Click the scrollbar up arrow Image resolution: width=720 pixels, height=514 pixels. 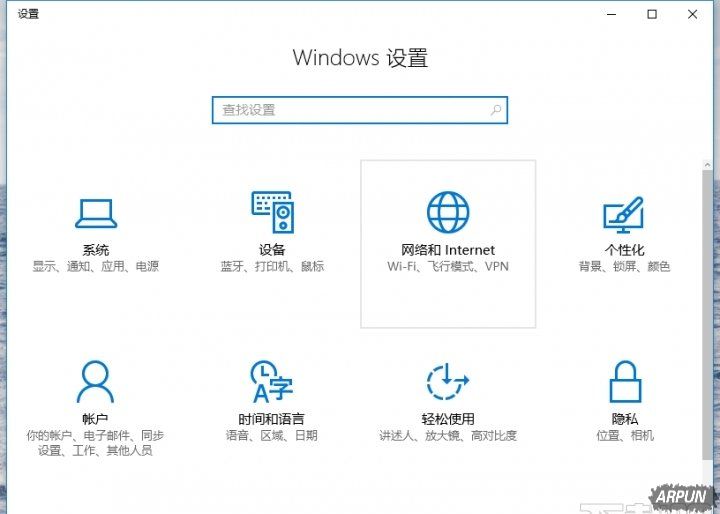click(707, 165)
